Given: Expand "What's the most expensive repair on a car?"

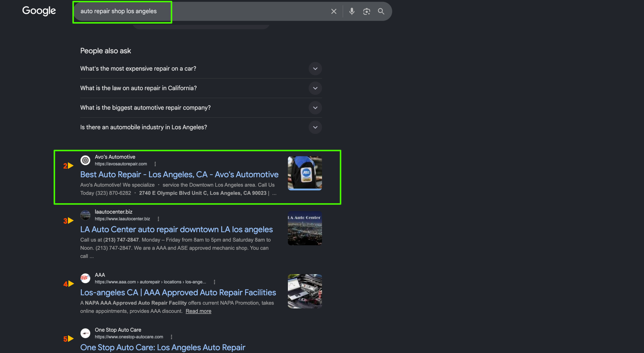Looking at the screenshot, I should (201, 69).
